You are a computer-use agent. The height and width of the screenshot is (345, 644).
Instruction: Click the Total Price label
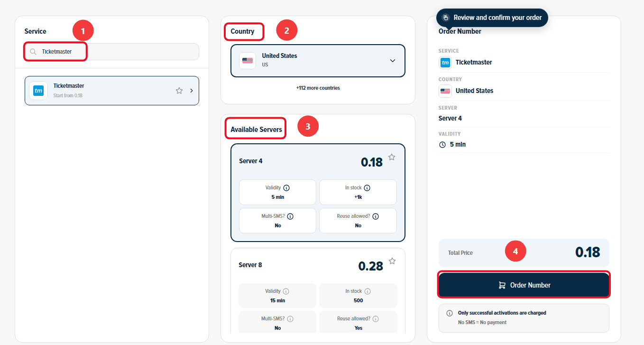460,253
